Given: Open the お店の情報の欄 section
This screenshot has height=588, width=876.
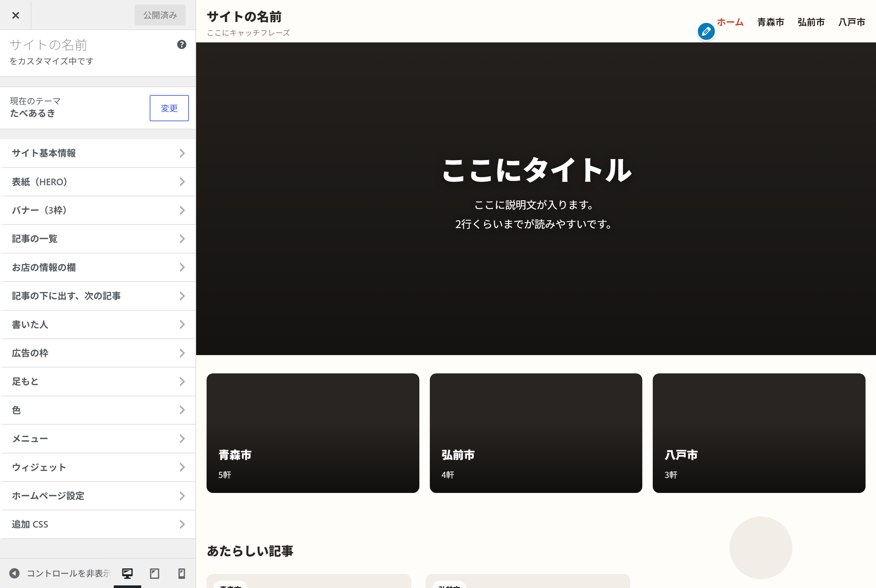Looking at the screenshot, I should click(98, 267).
